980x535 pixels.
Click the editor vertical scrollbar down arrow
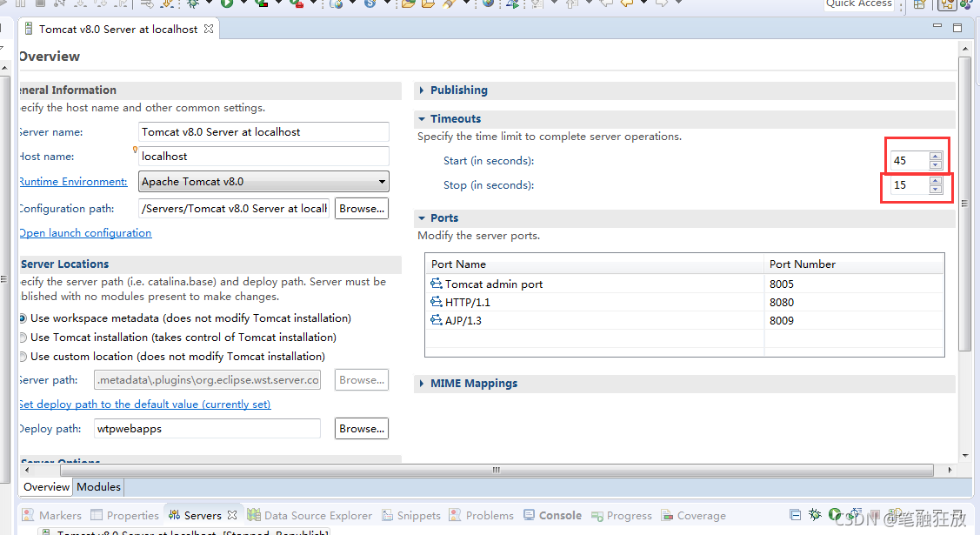point(965,456)
